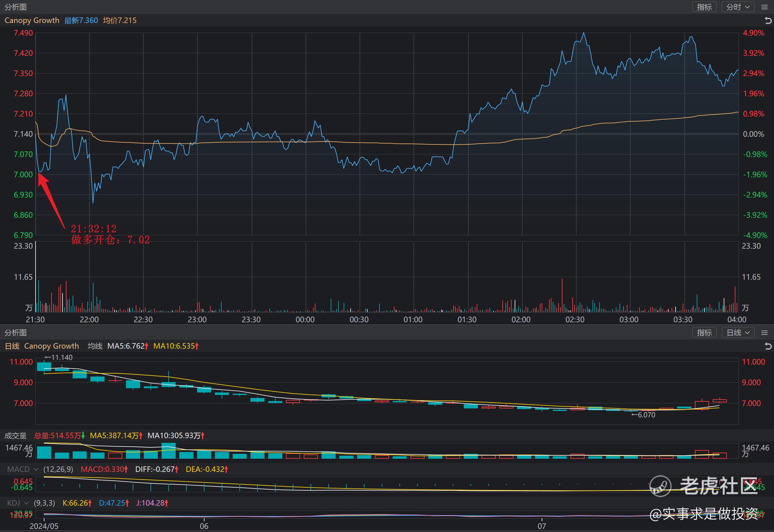
Task: Click the DEA:-0.432 value
Action: point(207,469)
